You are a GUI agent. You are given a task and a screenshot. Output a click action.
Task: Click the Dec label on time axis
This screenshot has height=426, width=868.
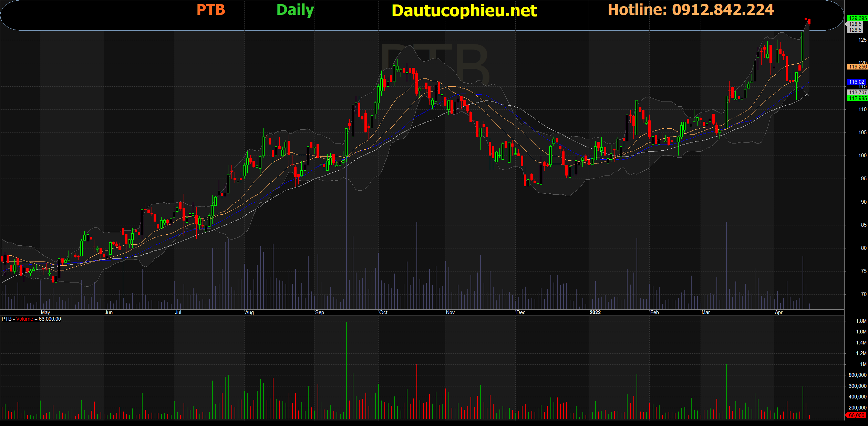pyautogui.click(x=520, y=312)
